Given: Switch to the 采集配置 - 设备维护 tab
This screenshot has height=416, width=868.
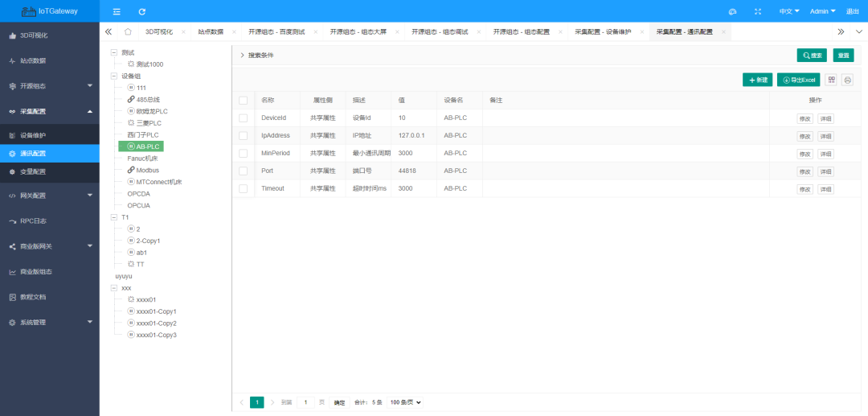Looking at the screenshot, I should click(603, 31).
